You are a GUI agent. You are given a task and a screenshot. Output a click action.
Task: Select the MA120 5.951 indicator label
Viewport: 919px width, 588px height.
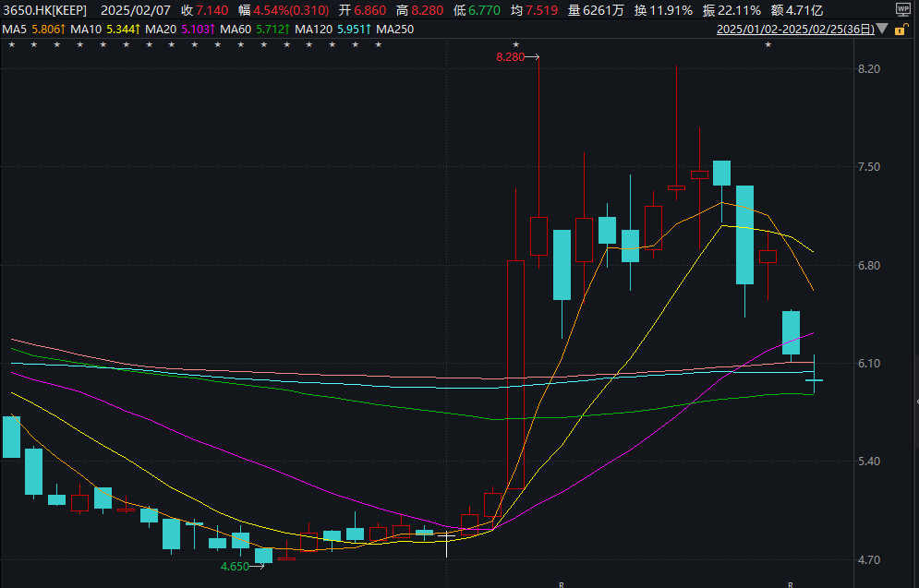coord(333,30)
